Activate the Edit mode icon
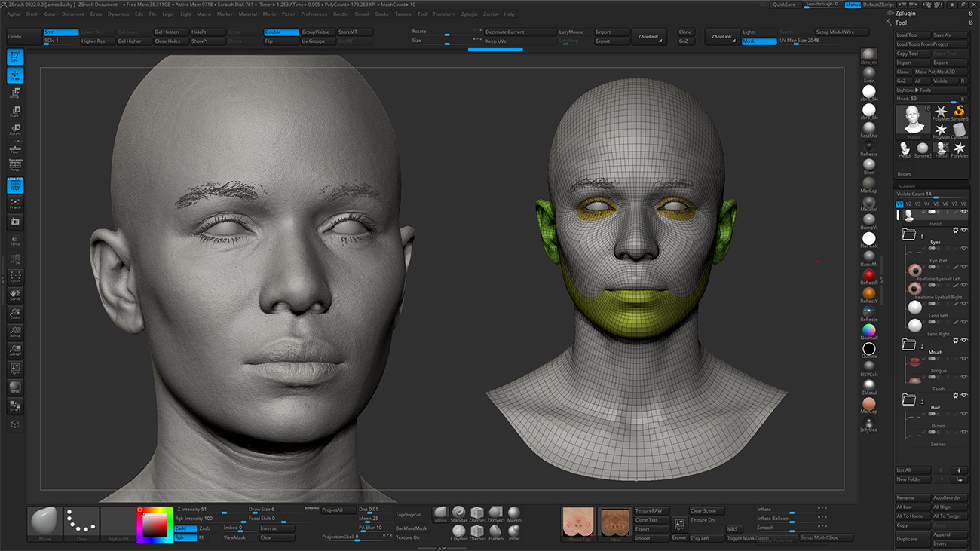The image size is (980, 551). click(x=15, y=57)
